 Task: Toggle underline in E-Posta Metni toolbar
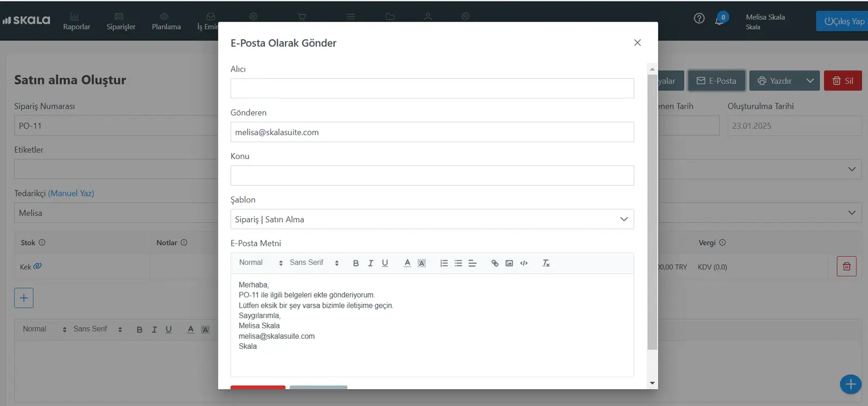pos(385,263)
